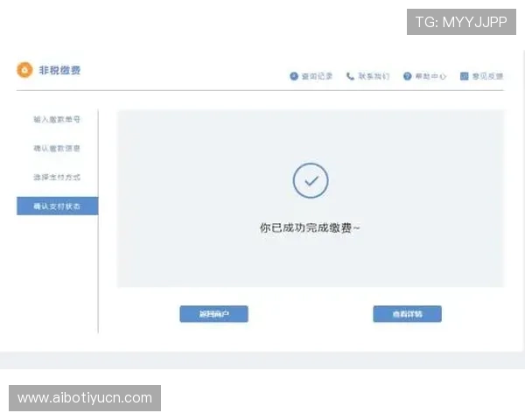Switch to the 选择支付方式 step
Screen dimensions: 525x420
point(57,177)
